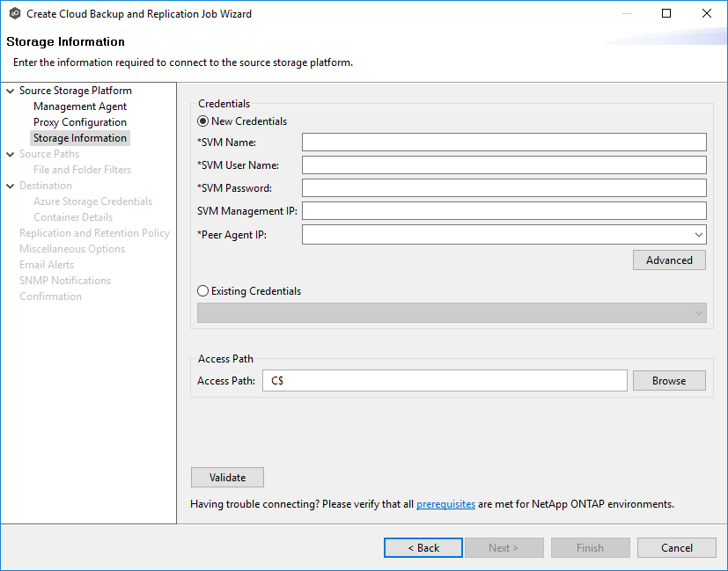
Task: Go to Management Agent step
Action: pyautogui.click(x=80, y=106)
